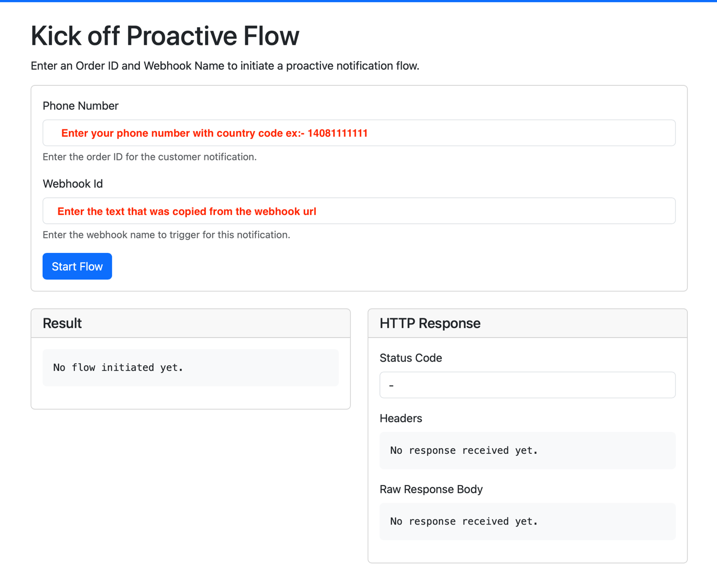Click the Raw Response Body label

click(x=431, y=489)
